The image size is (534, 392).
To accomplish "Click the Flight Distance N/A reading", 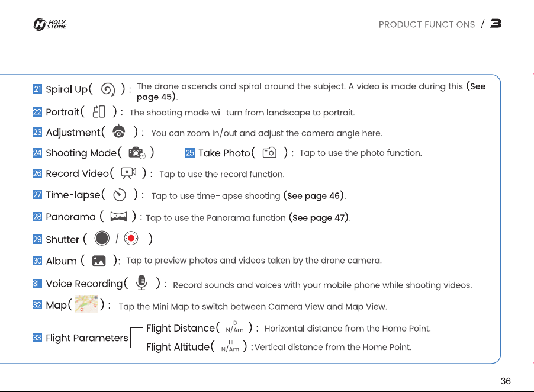I will point(234,327).
